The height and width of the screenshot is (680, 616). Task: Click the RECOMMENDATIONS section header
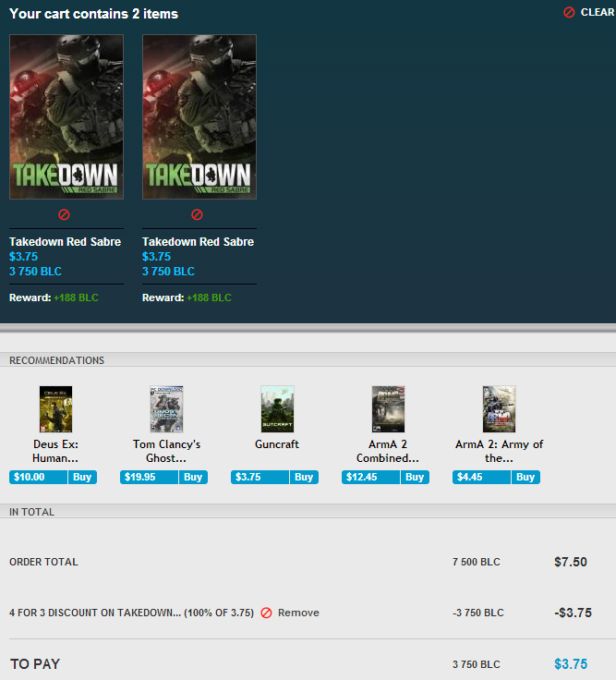coord(56,360)
